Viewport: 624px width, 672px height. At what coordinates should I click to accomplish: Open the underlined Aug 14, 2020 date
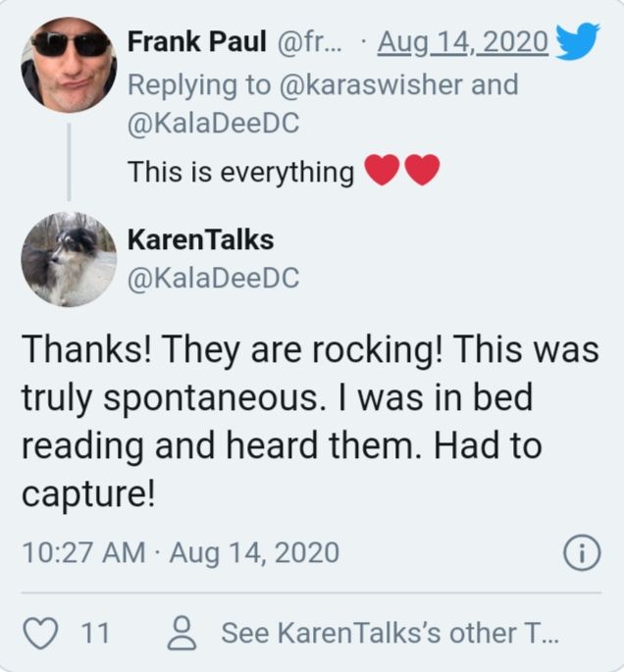pyautogui.click(x=462, y=42)
